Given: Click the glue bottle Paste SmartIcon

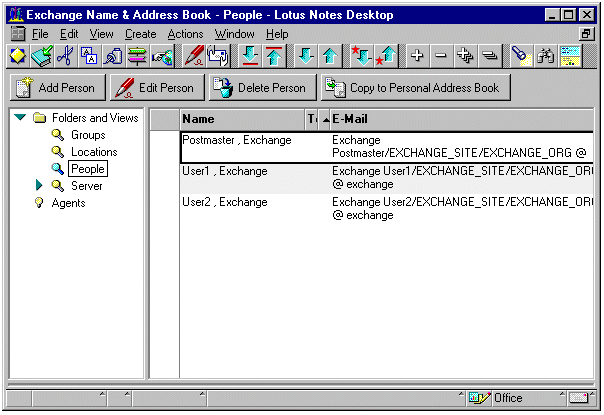Looking at the screenshot, I should (x=113, y=56).
